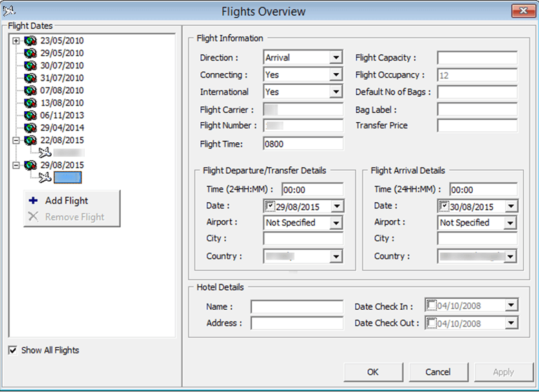Expand the 23/05/2010 tree node

point(16,41)
